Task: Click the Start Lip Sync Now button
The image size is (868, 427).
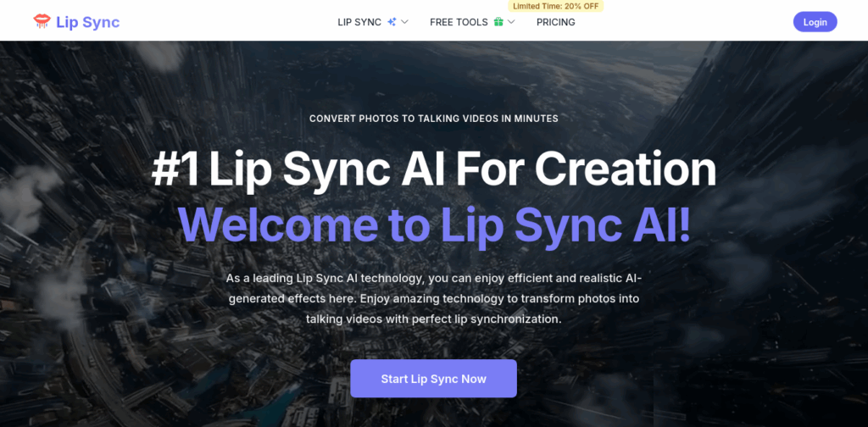Action: coord(433,379)
